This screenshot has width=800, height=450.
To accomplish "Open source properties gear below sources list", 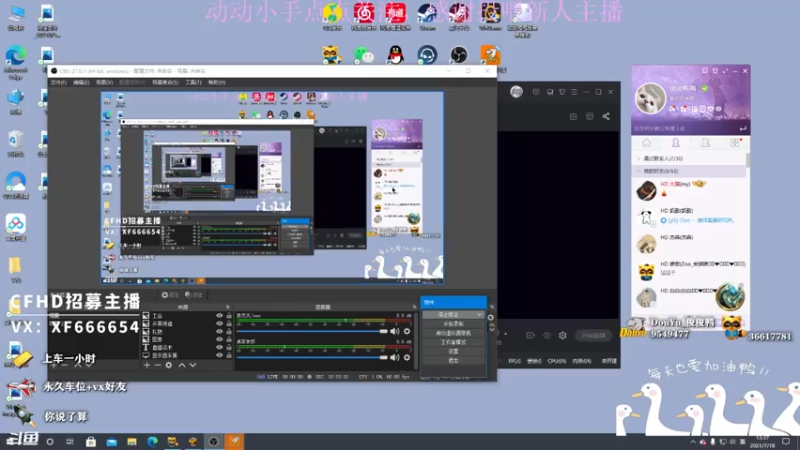I will tap(169, 365).
